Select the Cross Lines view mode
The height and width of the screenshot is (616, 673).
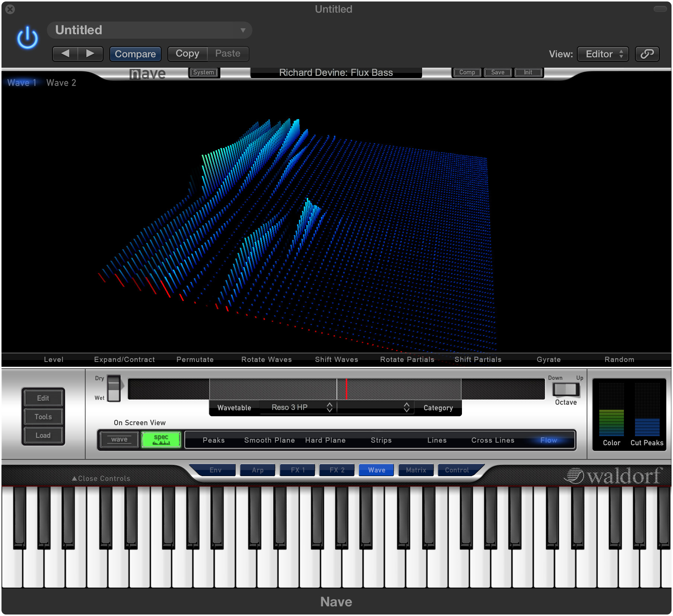493,440
